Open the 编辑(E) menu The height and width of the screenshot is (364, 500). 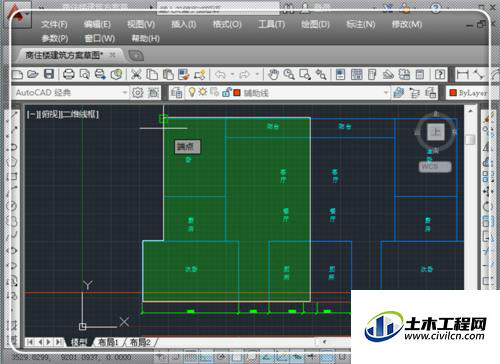pos(97,24)
